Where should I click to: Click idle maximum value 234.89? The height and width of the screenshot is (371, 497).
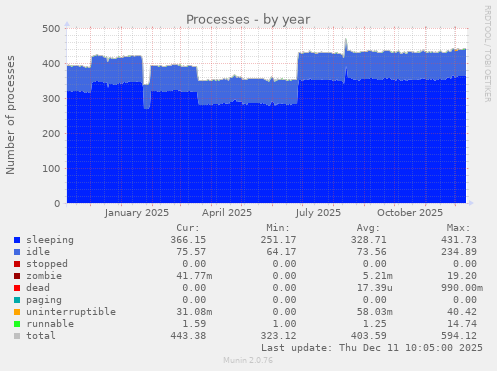459,252
